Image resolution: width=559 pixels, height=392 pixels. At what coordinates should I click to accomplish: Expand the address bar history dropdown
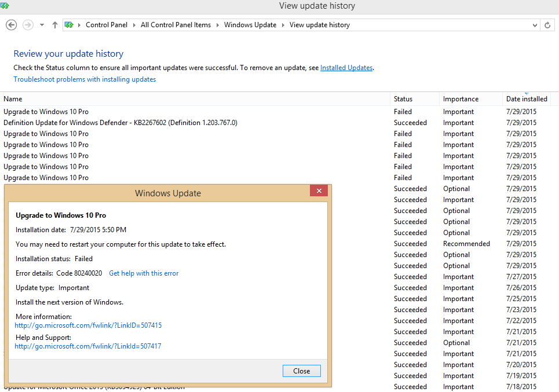535,25
